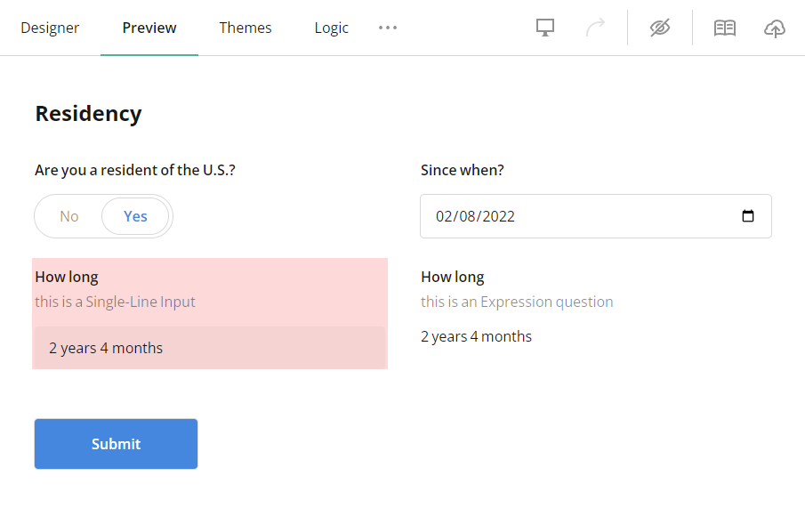Open the device preview selector monitor icon
The width and height of the screenshot is (805, 532).
[x=545, y=28]
